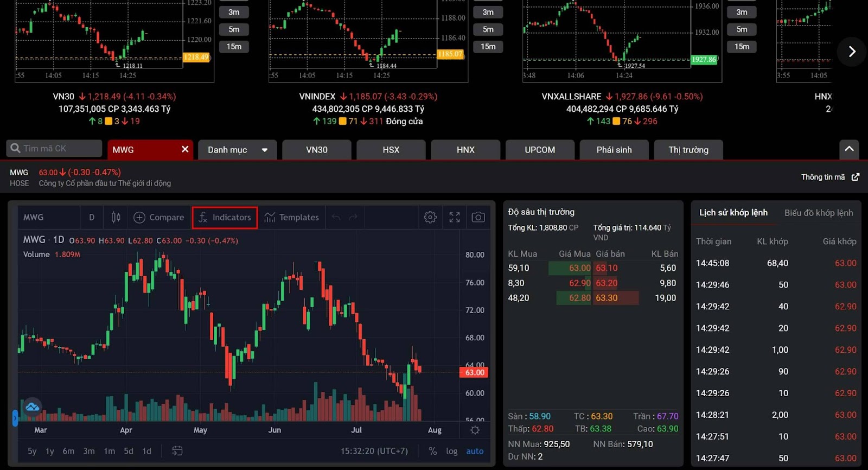
Task: Toggle auto scale on the chart
Action: pos(475,451)
